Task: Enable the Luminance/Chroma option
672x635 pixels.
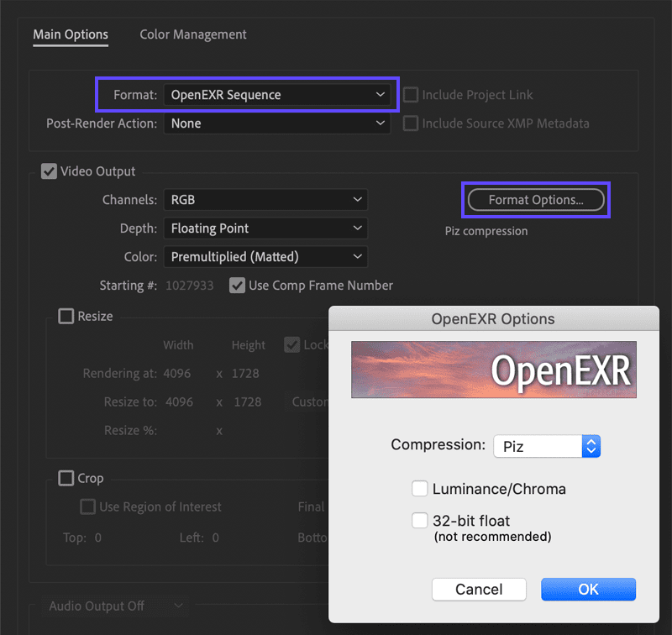Action: 419,488
